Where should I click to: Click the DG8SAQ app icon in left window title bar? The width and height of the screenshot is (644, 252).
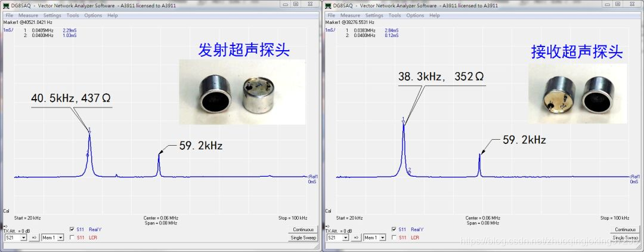pos(6,6)
